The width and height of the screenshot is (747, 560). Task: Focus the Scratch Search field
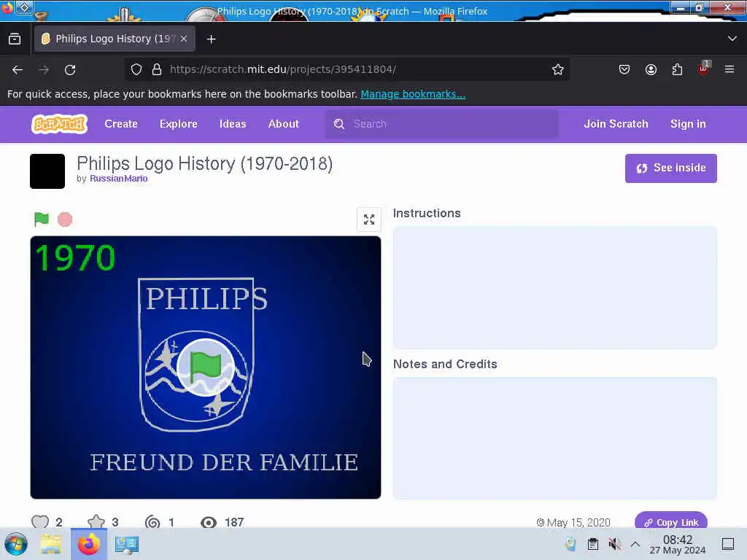point(441,124)
